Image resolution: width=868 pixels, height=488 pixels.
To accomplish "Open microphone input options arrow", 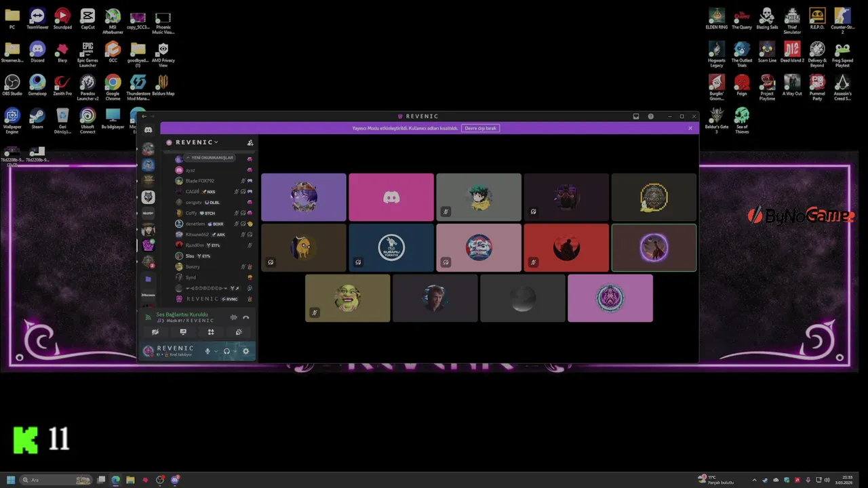I will coord(216,351).
